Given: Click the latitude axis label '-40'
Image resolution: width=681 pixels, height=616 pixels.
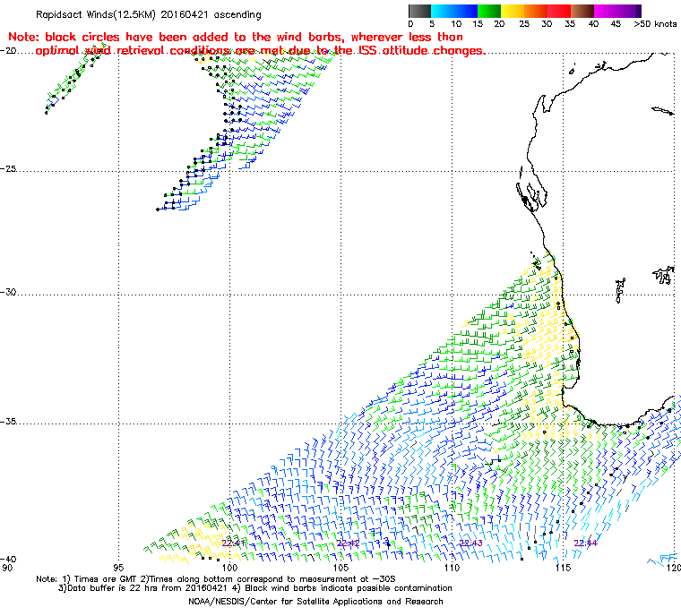Looking at the screenshot, I should (x=9, y=560).
